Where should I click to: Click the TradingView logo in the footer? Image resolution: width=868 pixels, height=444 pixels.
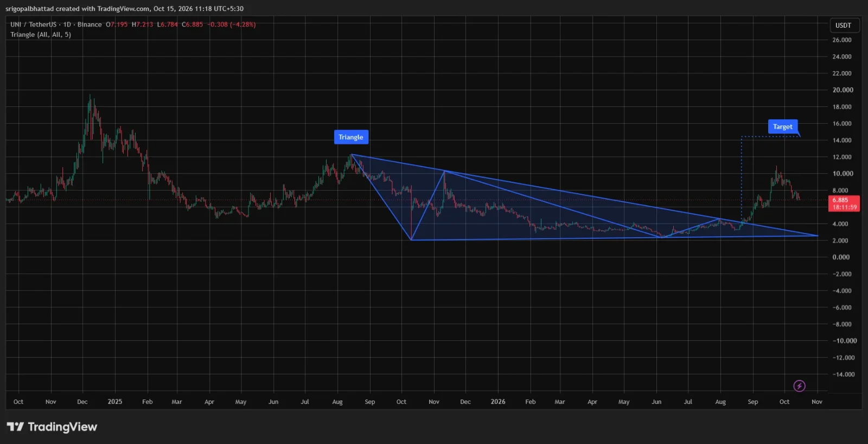click(52, 427)
